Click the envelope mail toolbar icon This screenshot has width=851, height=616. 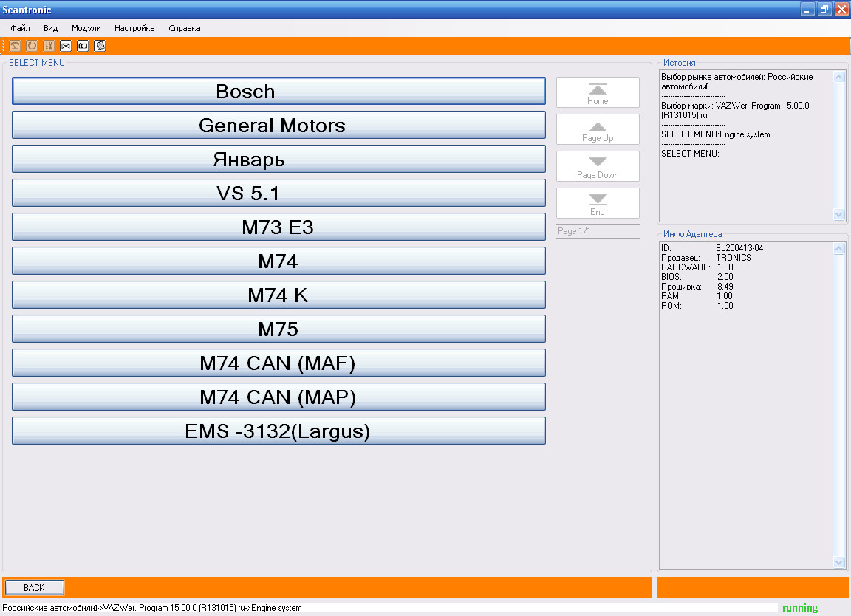[x=66, y=46]
